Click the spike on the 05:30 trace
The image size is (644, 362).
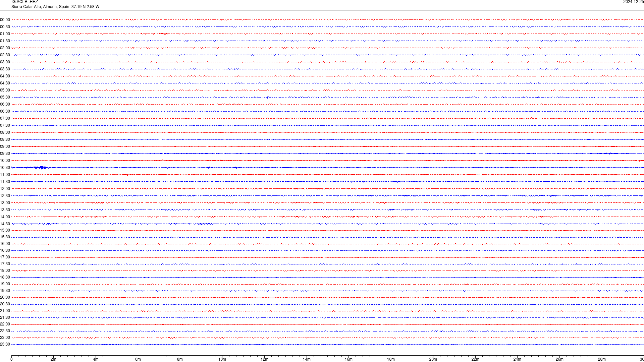tap(268, 98)
